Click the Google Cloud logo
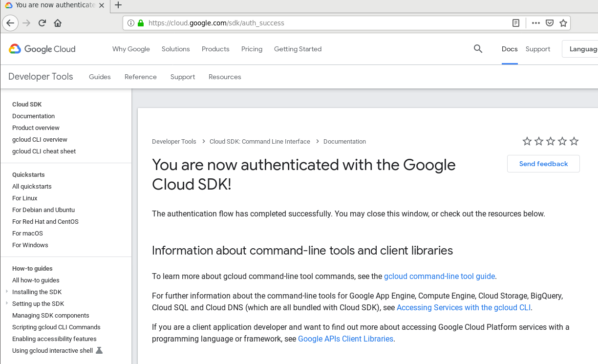The height and width of the screenshot is (364, 598). (42, 49)
